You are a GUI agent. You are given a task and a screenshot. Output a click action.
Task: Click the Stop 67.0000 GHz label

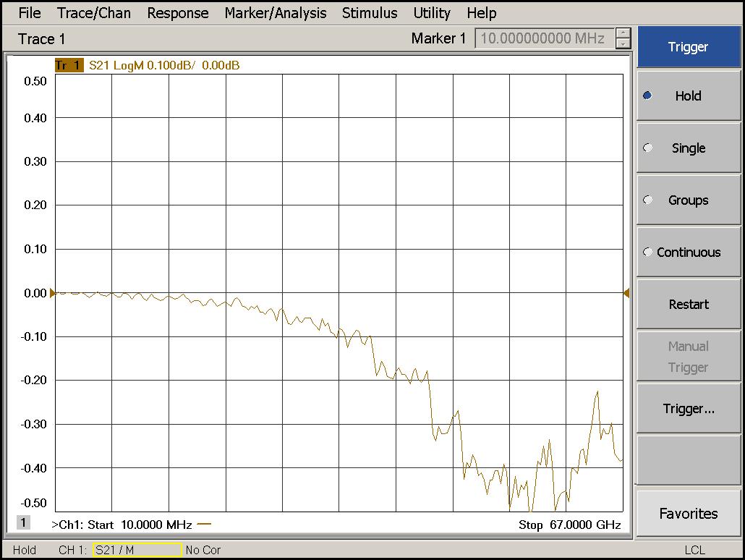coord(570,525)
